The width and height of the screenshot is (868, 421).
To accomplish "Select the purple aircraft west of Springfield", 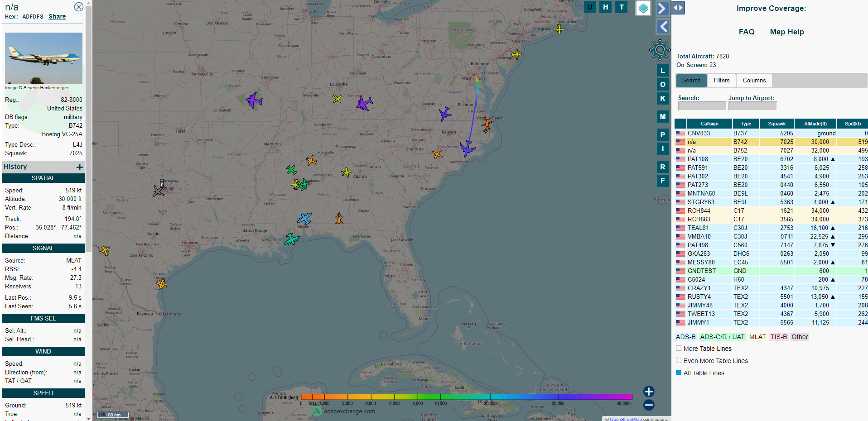I will [254, 100].
